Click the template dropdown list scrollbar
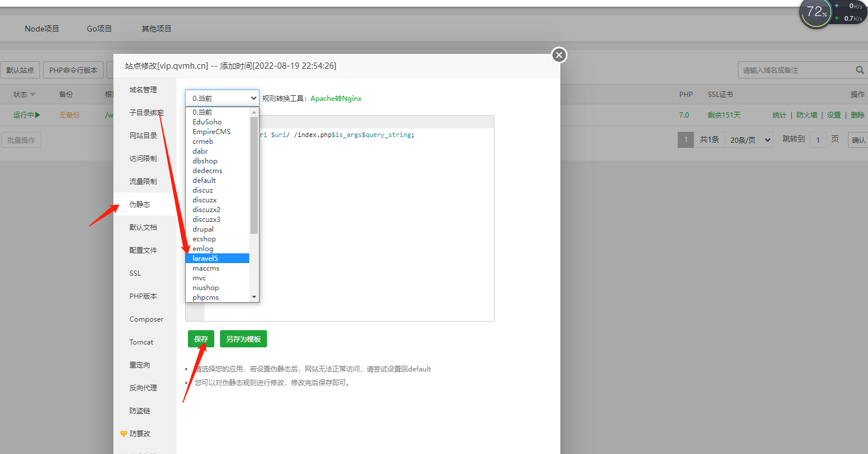 tap(254, 175)
